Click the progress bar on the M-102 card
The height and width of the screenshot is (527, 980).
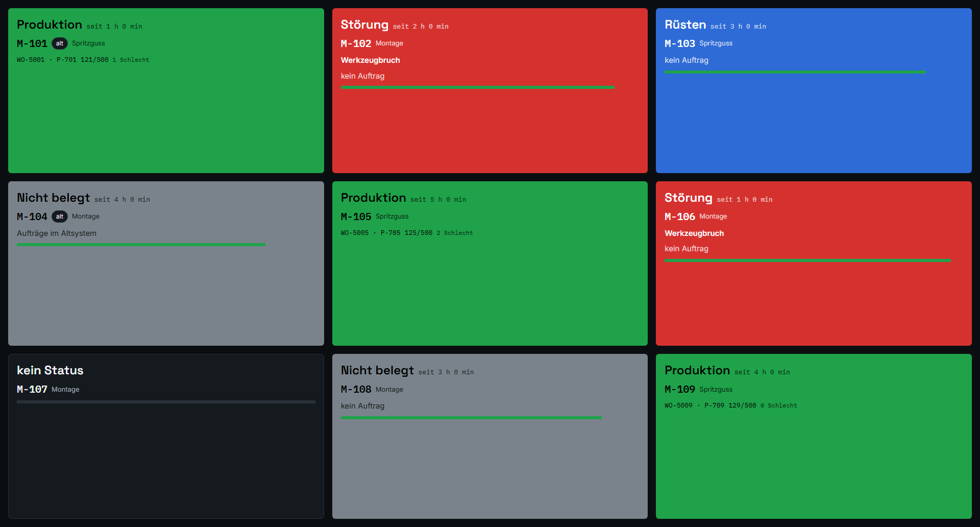(477, 87)
